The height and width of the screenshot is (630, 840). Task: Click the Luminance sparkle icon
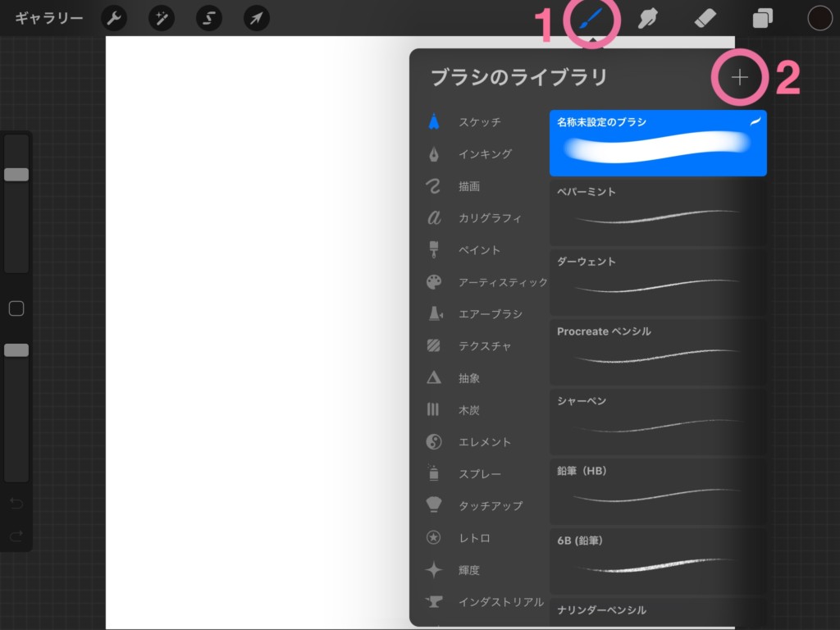click(x=434, y=569)
